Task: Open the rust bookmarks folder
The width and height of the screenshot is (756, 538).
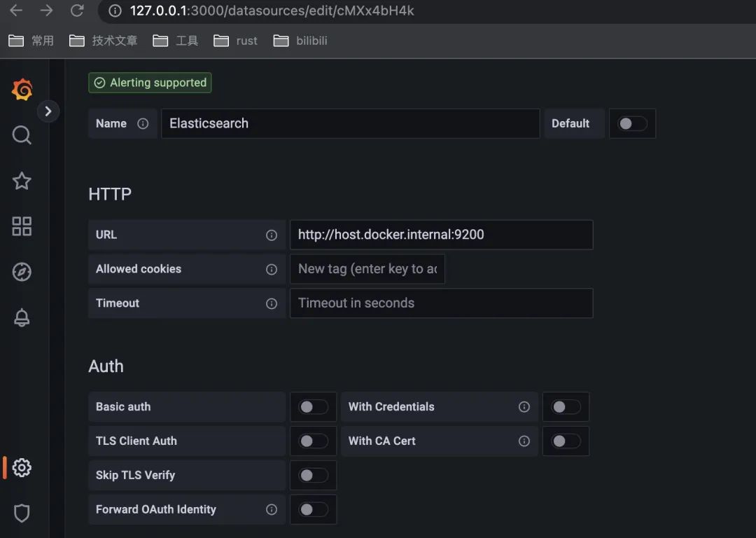Action: (x=235, y=41)
